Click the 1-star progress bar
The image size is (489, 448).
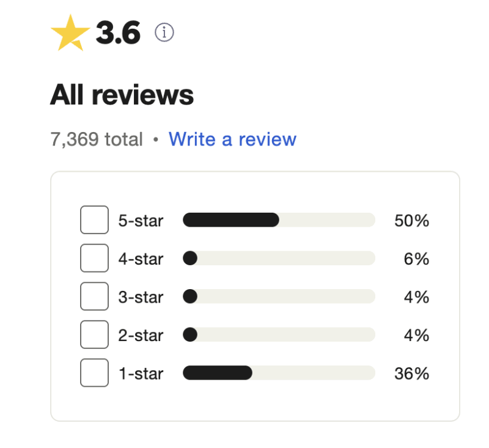pos(279,373)
